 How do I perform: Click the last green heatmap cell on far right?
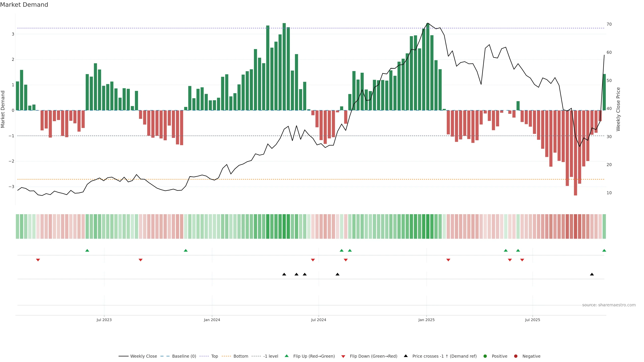pyautogui.click(x=604, y=226)
